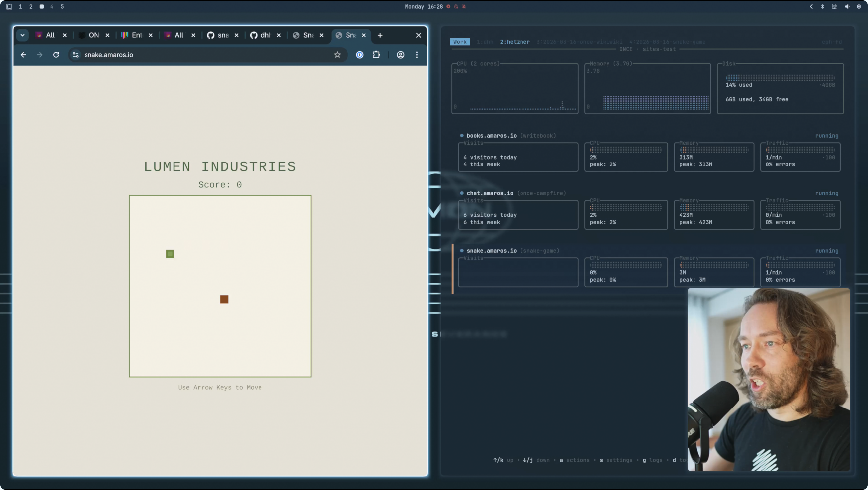The height and width of the screenshot is (490, 868).
Task: Click the site information icon for snake.amaros.io
Action: 76,55
